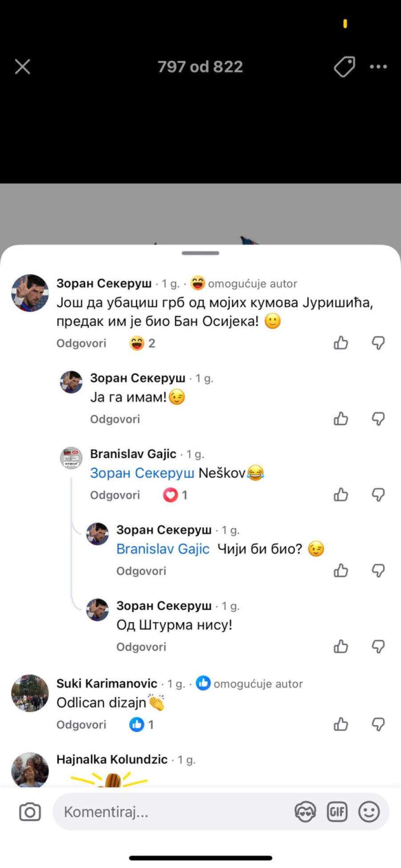This screenshot has height=868, width=401.
Task: Tap the comment input field Komentiraj
Action: coord(107,812)
